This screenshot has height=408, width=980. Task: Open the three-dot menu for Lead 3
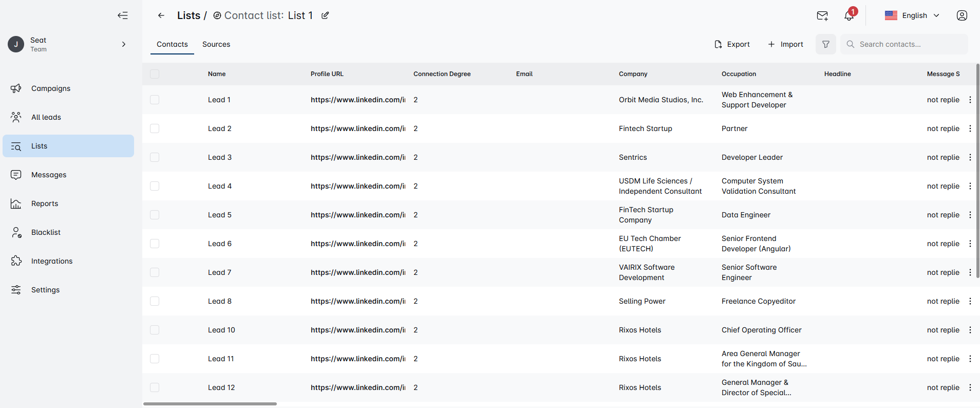pos(970,157)
